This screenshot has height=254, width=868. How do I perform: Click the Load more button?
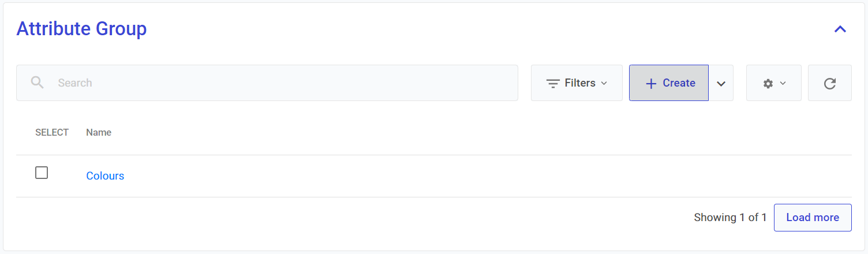(812, 218)
